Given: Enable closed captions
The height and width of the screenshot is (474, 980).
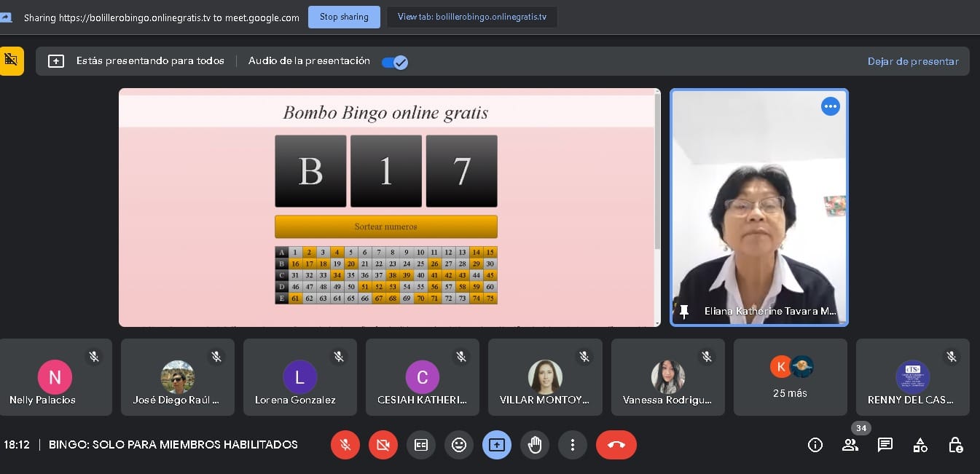Looking at the screenshot, I should 421,445.
